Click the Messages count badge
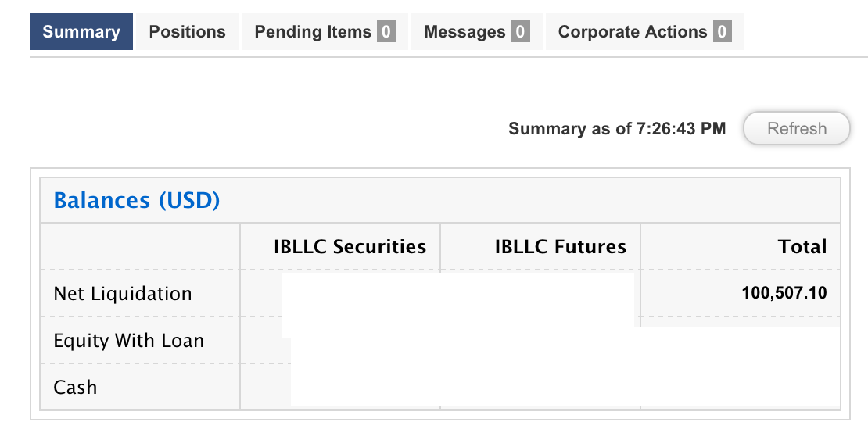This screenshot has height=447, width=868. pyautogui.click(x=520, y=32)
